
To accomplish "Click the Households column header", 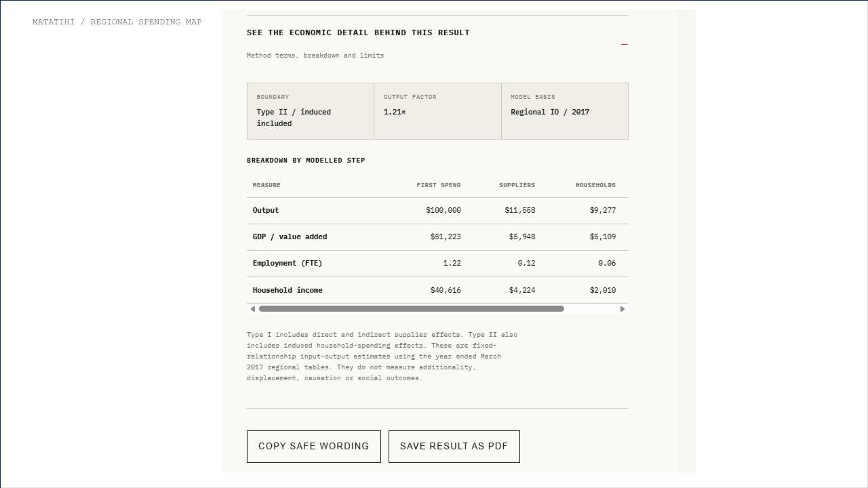I will click(595, 185).
